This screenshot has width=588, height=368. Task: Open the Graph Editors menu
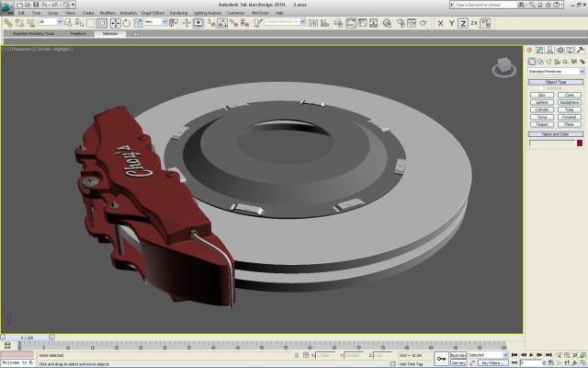(153, 13)
